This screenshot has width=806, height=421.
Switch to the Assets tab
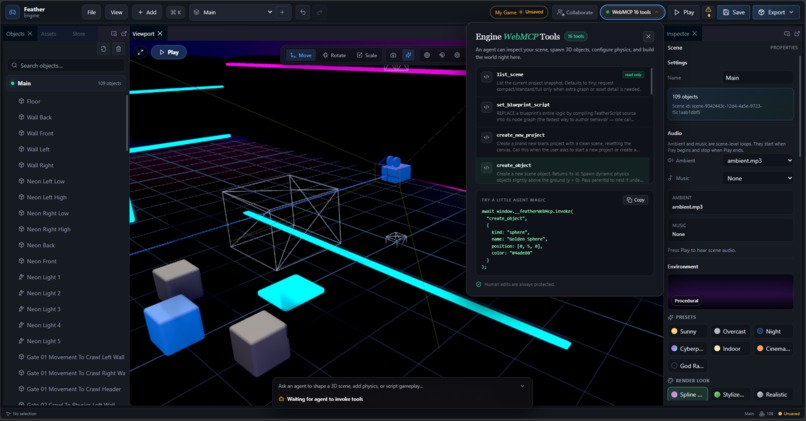click(x=48, y=34)
